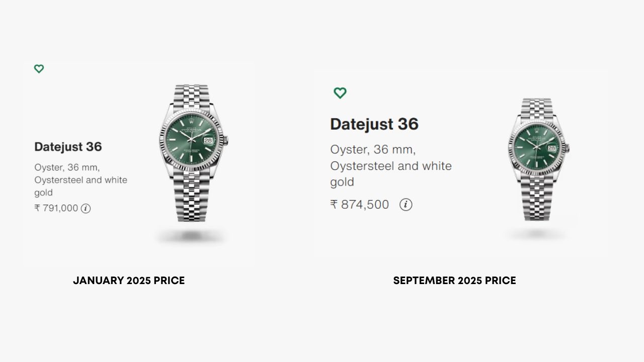Click the JANUARY 2025 PRICE caption
Viewport: 644px width, 362px height.
[129, 281]
